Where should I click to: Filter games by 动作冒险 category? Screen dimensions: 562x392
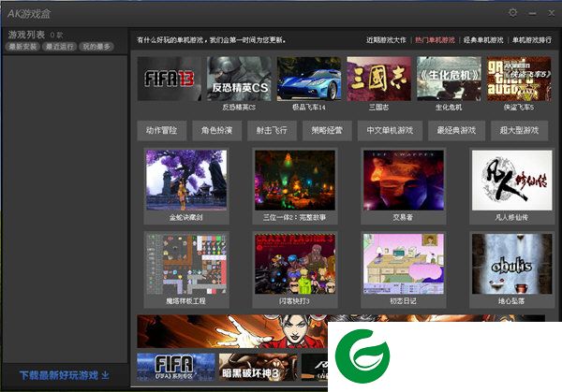tap(162, 131)
